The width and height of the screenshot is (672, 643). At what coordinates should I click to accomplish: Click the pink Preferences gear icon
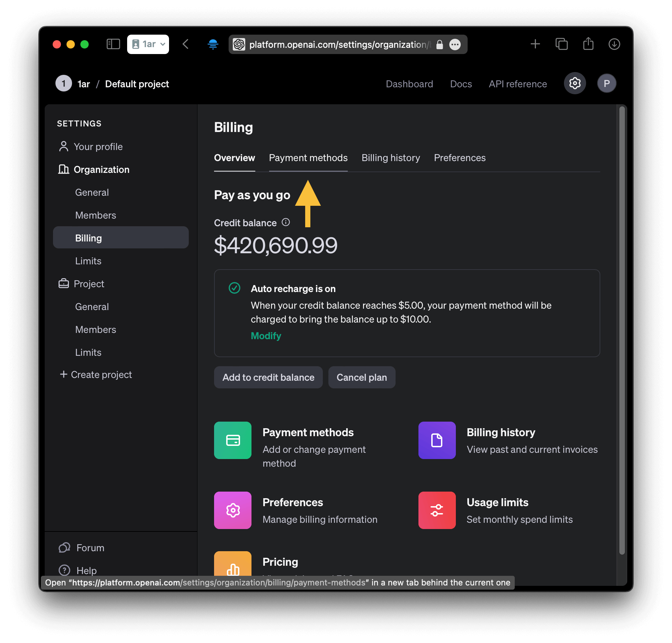pyautogui.click(x=233, y=510)
